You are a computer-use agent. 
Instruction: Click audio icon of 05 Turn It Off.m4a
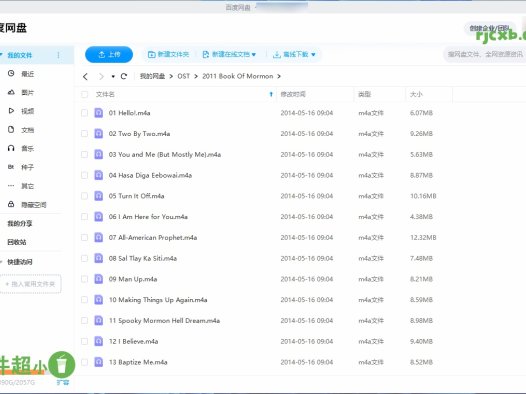(99, 196)
